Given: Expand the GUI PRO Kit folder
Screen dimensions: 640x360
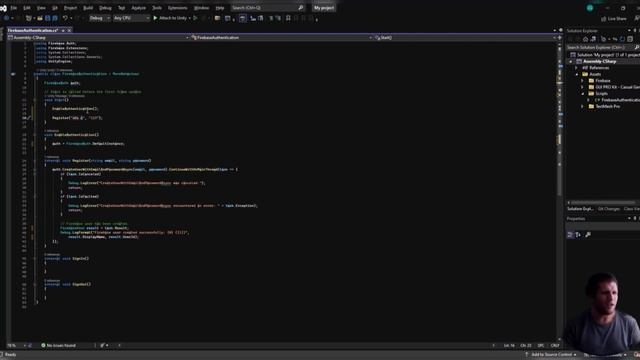Looking at the screenshot, I should (582, 87).
